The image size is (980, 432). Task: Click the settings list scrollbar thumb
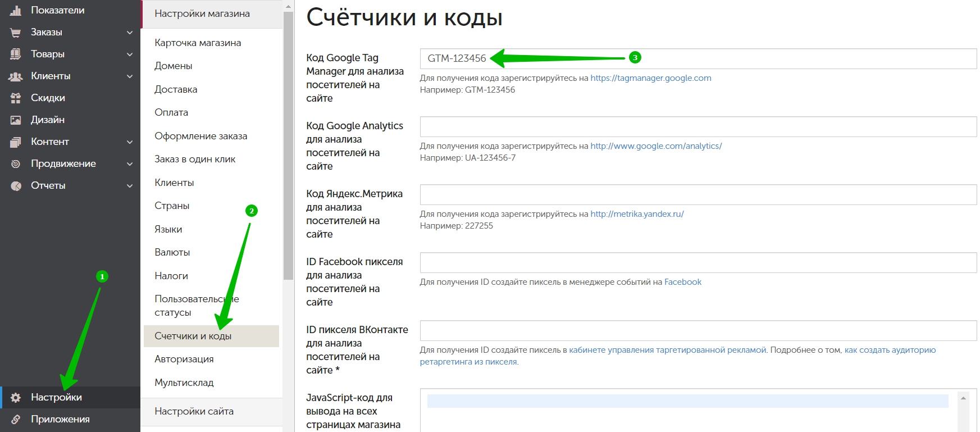click(289, 146)
